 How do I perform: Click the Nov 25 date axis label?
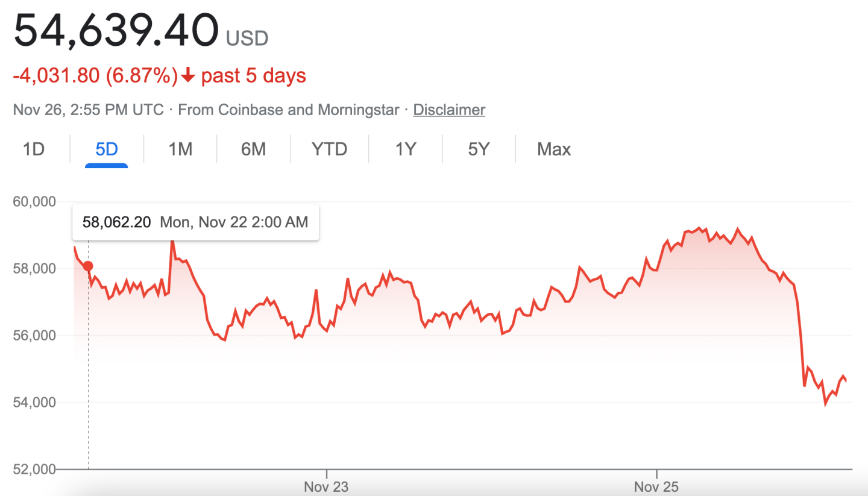click(656, 486)
